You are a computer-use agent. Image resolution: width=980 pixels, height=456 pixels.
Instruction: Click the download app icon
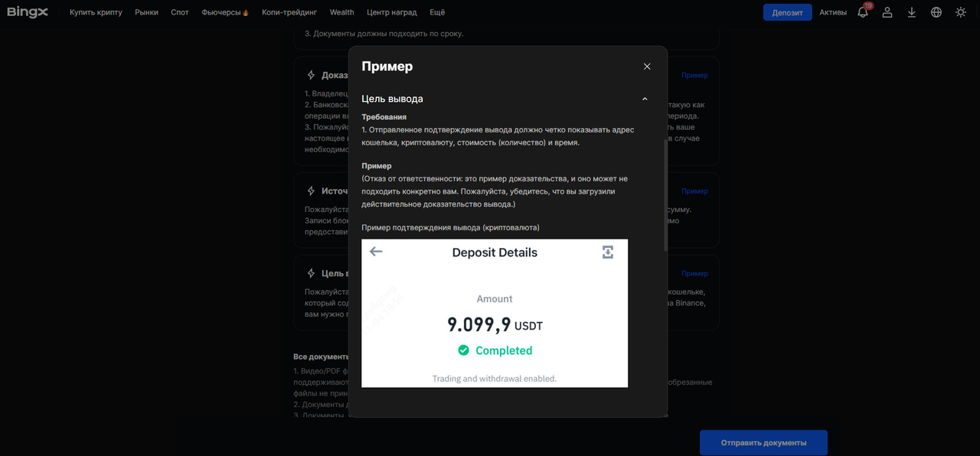point(912,12)
